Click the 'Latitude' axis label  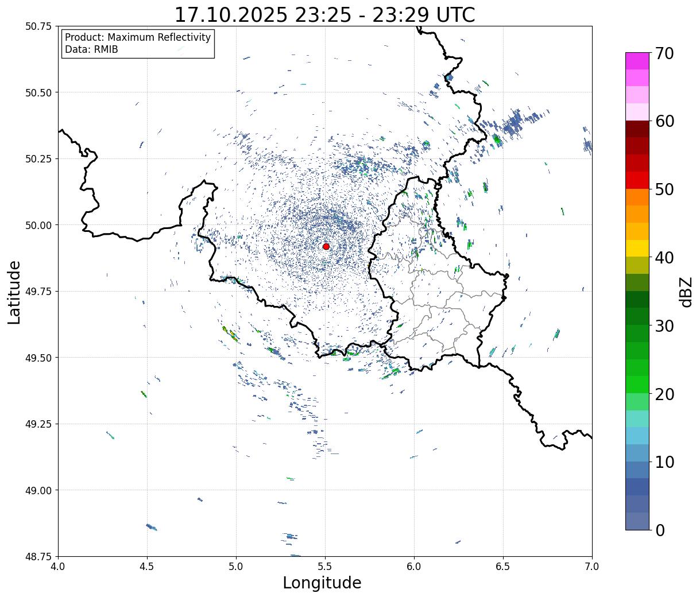point(14,292)
